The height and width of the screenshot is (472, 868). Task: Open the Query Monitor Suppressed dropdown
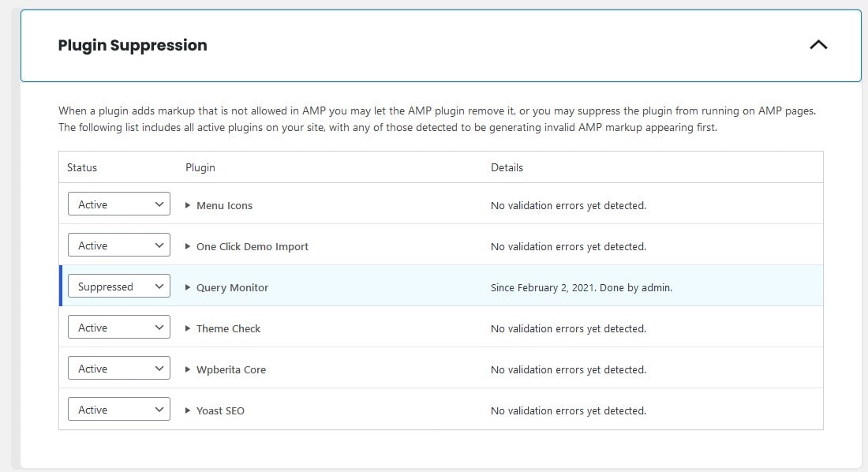click(119, 286)
